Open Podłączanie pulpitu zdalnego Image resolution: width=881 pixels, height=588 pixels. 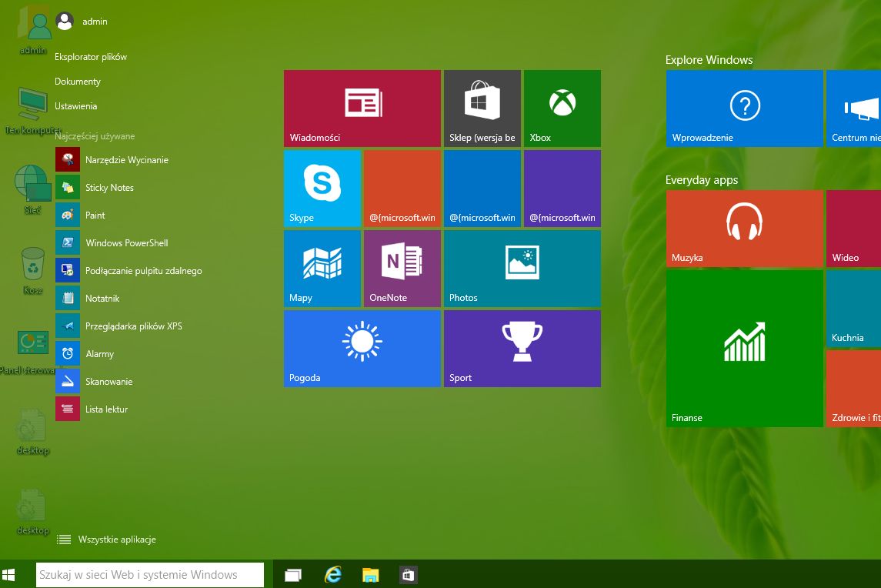[143, 270]
